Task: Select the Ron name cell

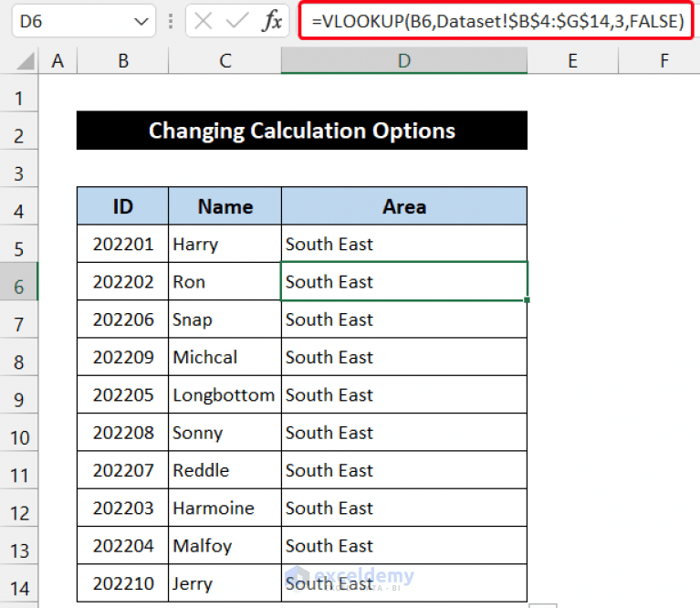Action: [225, 282]
